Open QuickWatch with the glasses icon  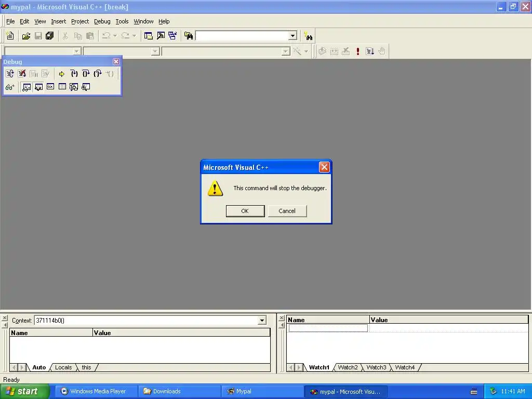point(10,87)
